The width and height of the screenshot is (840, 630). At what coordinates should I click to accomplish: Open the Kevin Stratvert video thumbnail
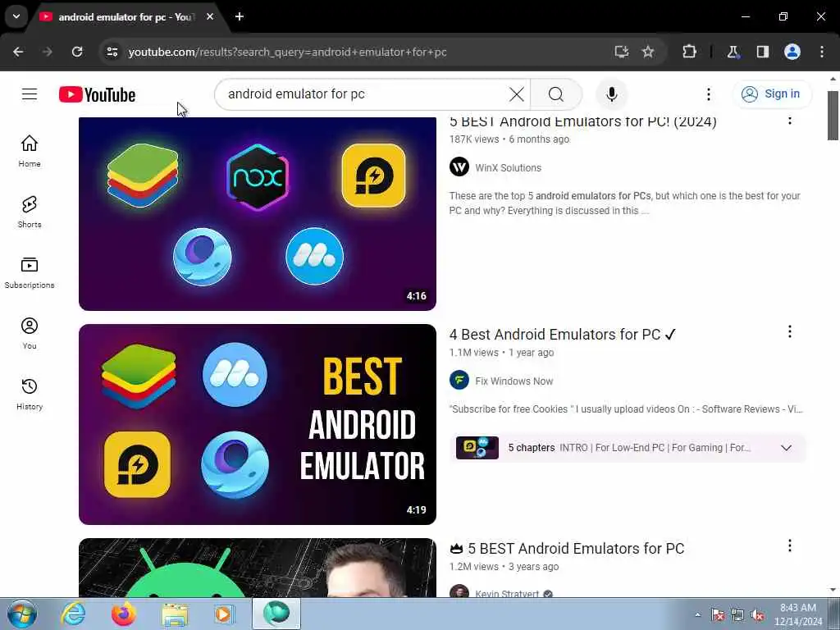tap(257, 568)
